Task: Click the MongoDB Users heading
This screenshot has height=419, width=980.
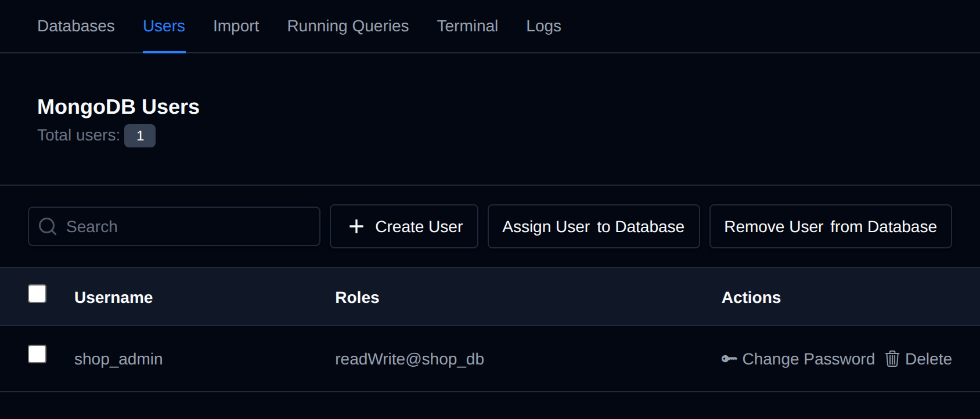Action: [x=118, y=107]
